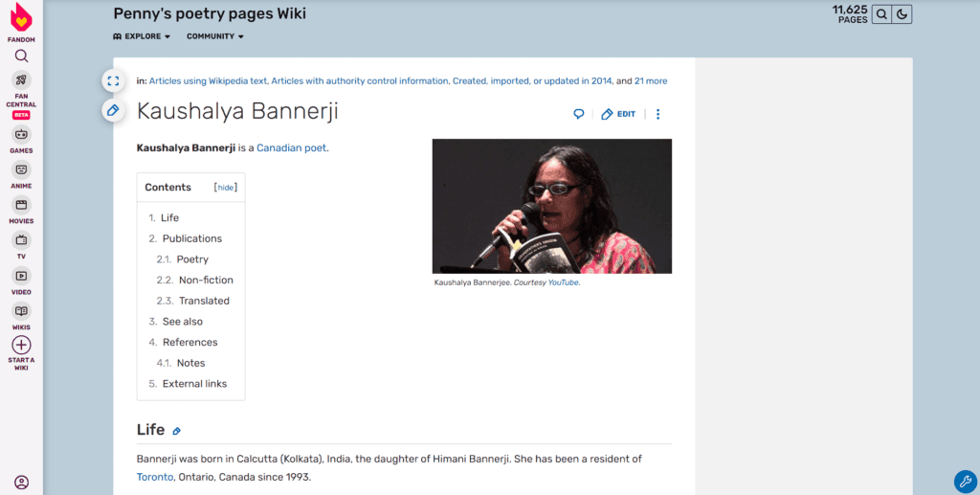Toggle full-width expand content view
980x495 pixels.
coord(113,80)
